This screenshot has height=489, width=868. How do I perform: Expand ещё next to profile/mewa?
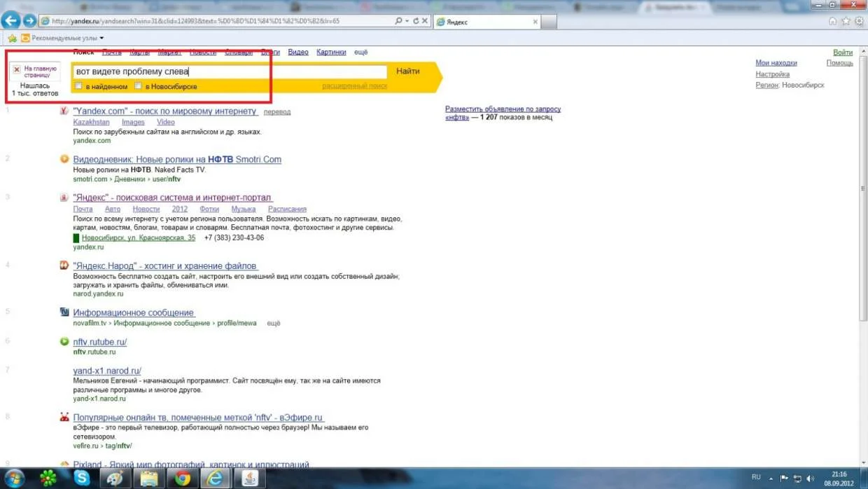point(274,324)
